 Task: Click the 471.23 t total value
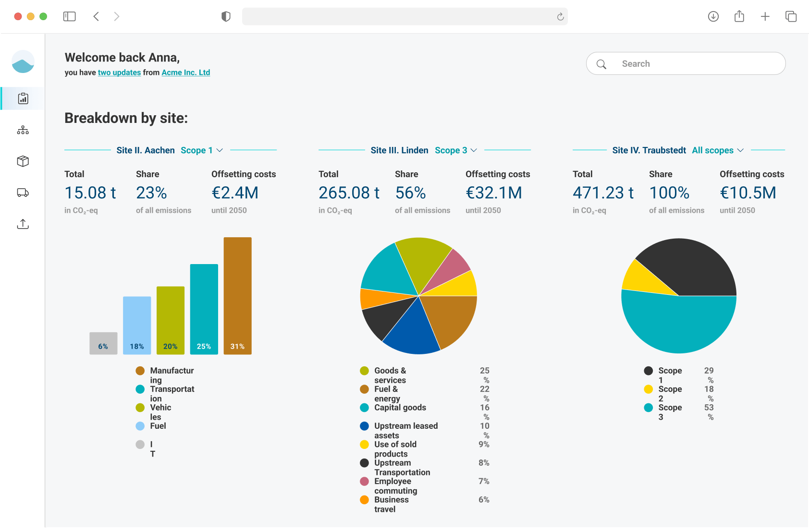[x=603, y=193]
